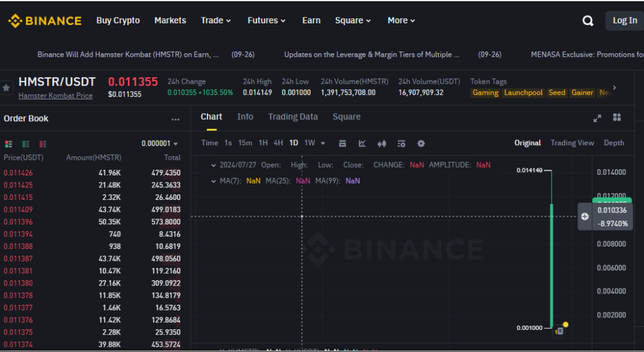Open Hamster Kombat Price link
This screenshot has width=644, height=352.
[55, 96]
